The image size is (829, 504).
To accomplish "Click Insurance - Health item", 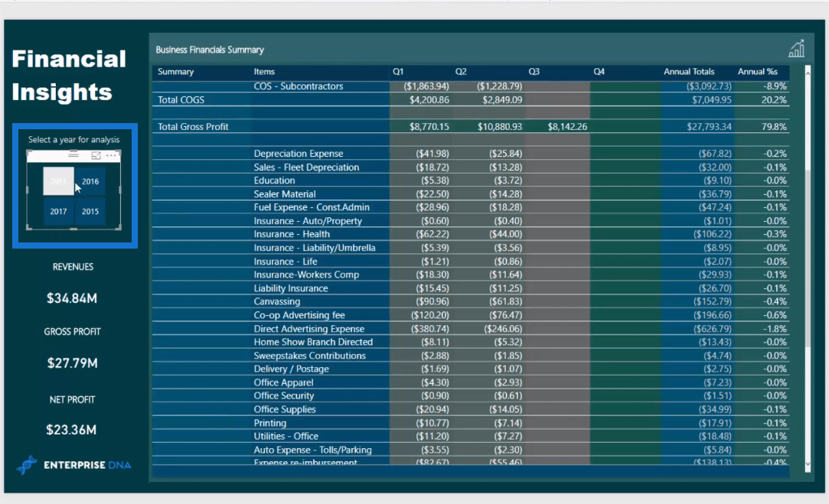I will [292, 235].
